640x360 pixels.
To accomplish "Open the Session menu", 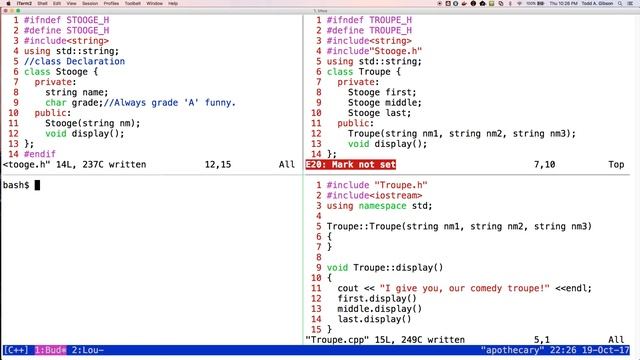I will [90, 3].
